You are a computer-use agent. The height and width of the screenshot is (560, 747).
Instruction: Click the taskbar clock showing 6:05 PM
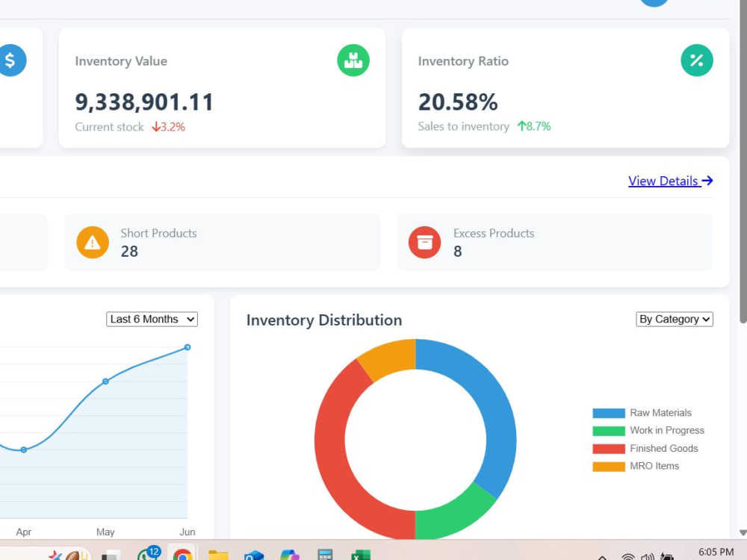tap(716, 553)
